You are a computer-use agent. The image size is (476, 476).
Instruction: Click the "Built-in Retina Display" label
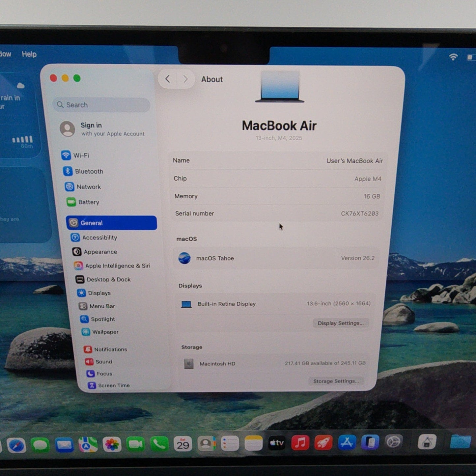pyautogui.click(x=227, y=304)
